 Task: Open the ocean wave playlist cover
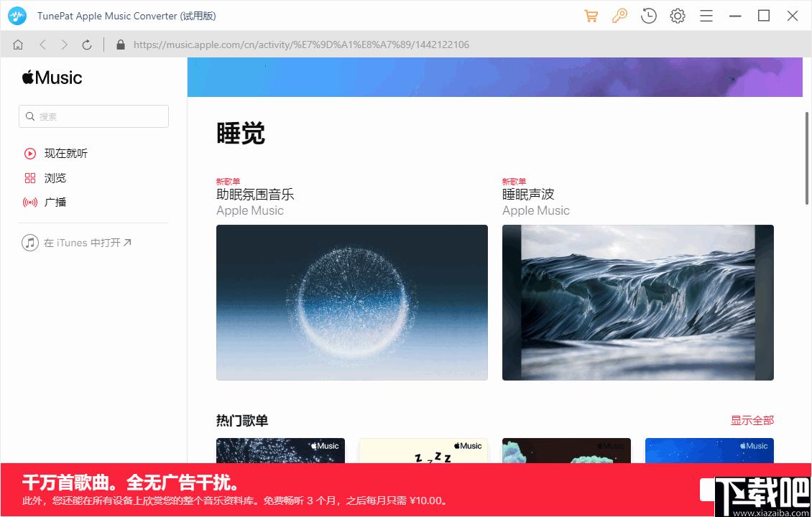[638, 302]
